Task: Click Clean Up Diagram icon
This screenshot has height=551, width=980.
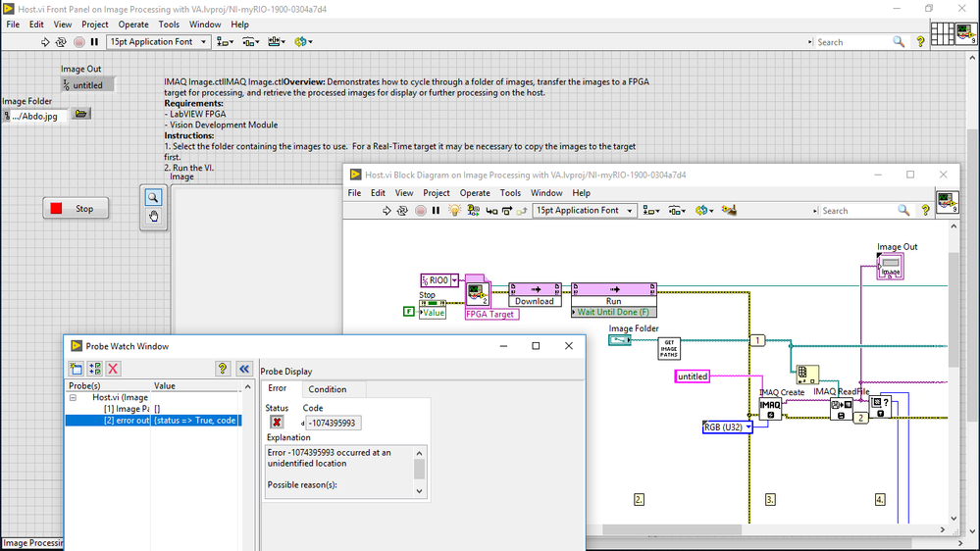Action: point(729,211)
